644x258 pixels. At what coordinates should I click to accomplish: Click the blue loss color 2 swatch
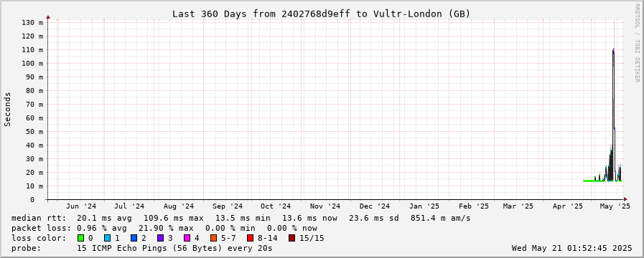point(134,238)
